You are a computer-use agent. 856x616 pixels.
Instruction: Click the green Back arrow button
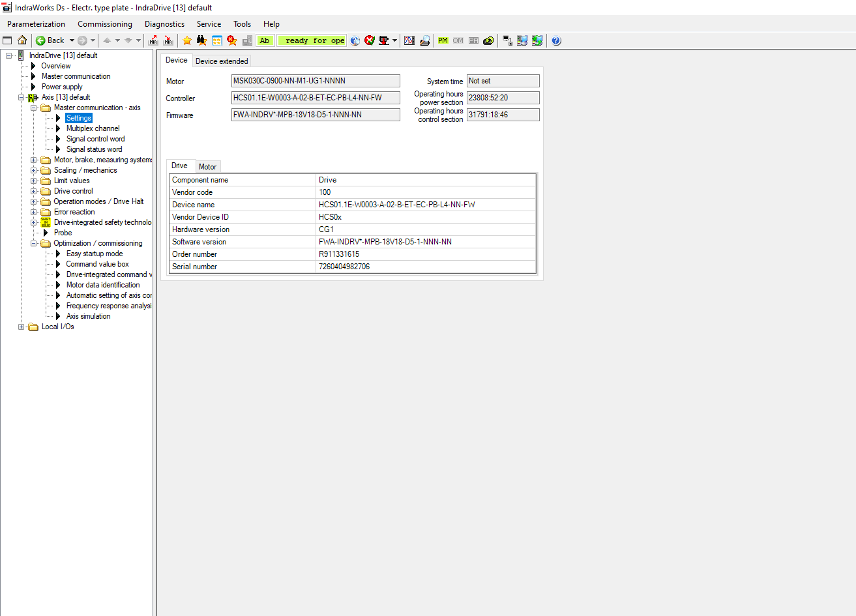pos(50,40)
